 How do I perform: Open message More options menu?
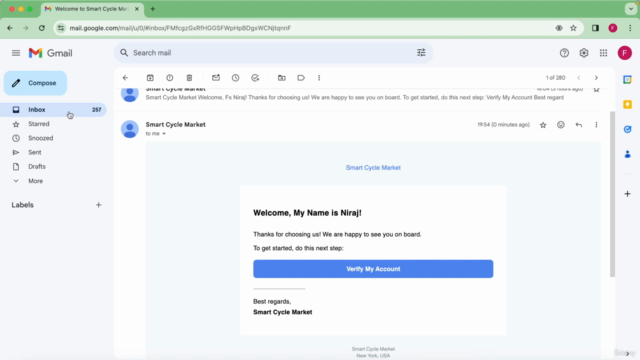596,125
